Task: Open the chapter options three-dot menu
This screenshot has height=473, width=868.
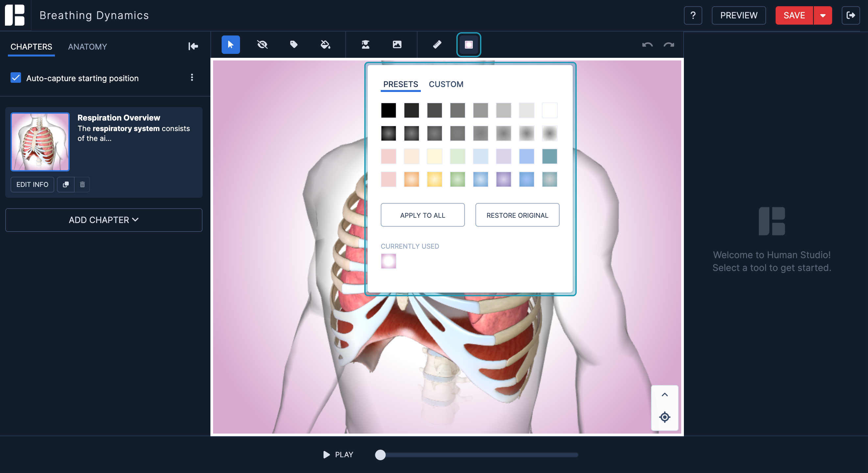Action: 192,78
